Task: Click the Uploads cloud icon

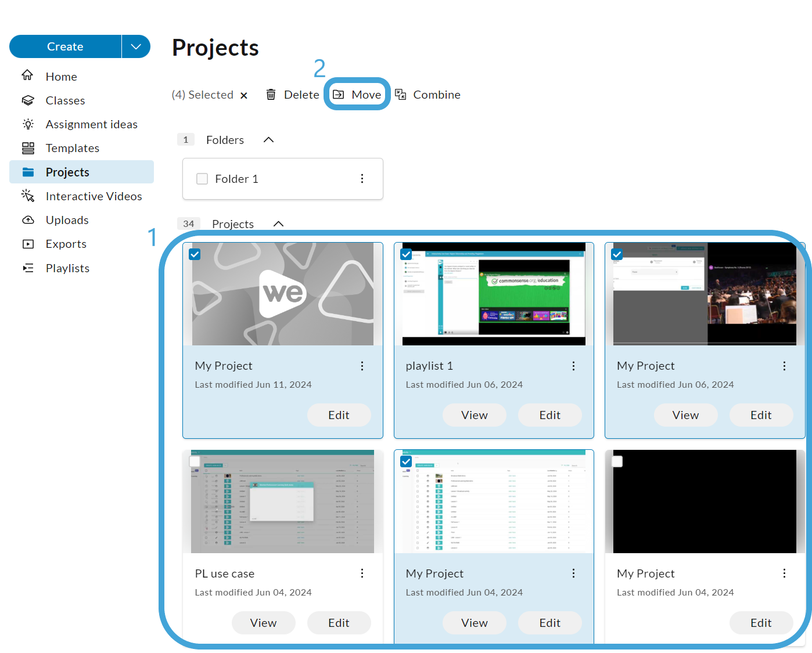Action: point(28,220)
